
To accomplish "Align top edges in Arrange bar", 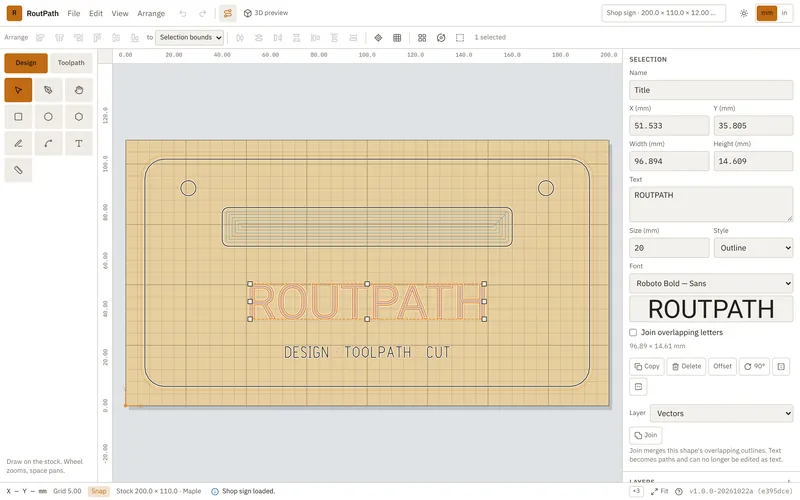I will click(x=97, y=37).
